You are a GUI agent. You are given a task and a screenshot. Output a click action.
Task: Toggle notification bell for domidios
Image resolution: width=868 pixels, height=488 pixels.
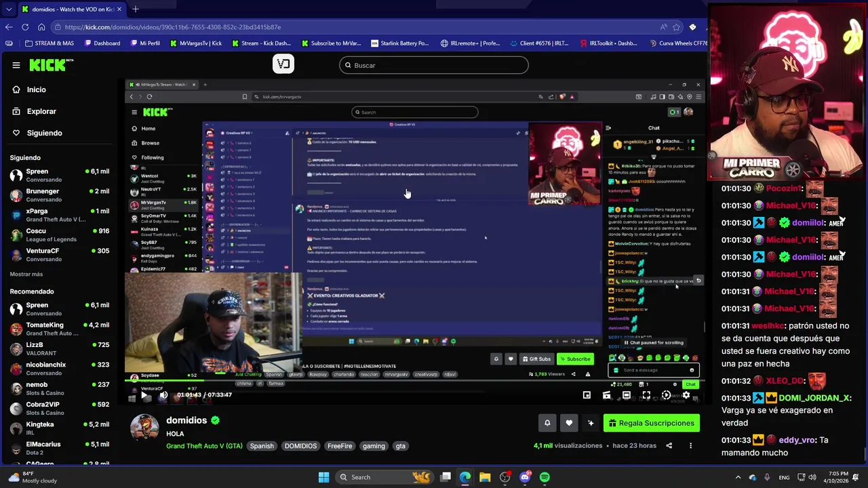(x=547, y=423)
